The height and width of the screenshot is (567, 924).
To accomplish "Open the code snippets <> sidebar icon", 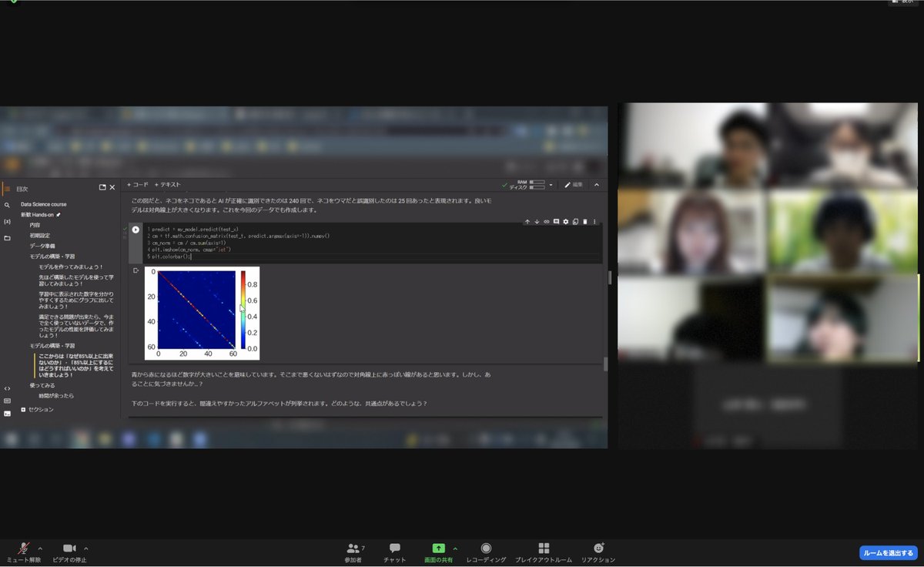I will pos(7,388).
